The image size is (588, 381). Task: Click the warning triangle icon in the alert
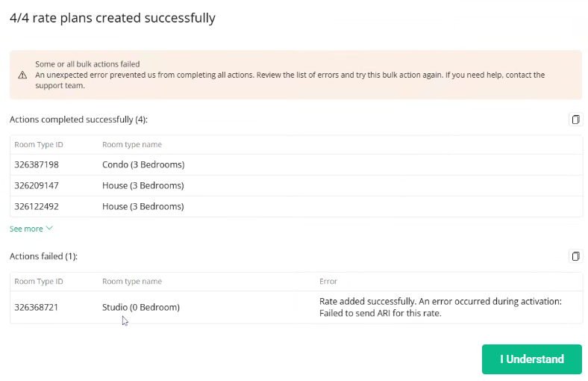tap(22, 75)
